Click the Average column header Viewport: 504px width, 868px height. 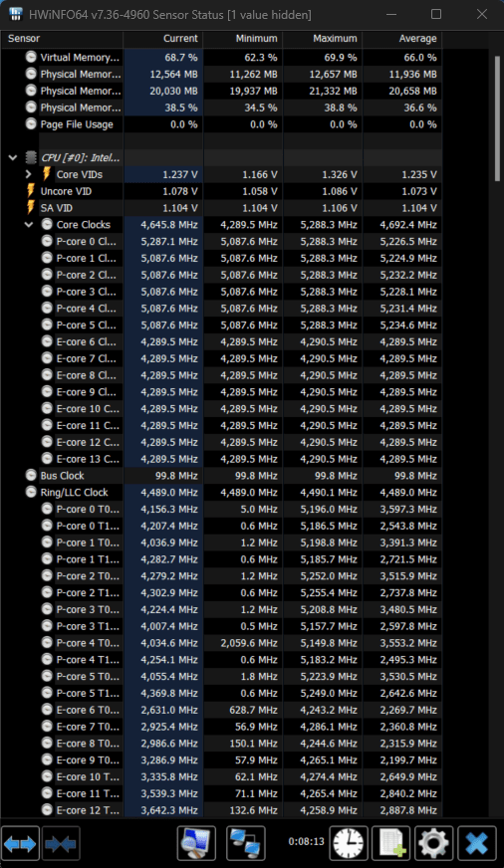point(402,39)
